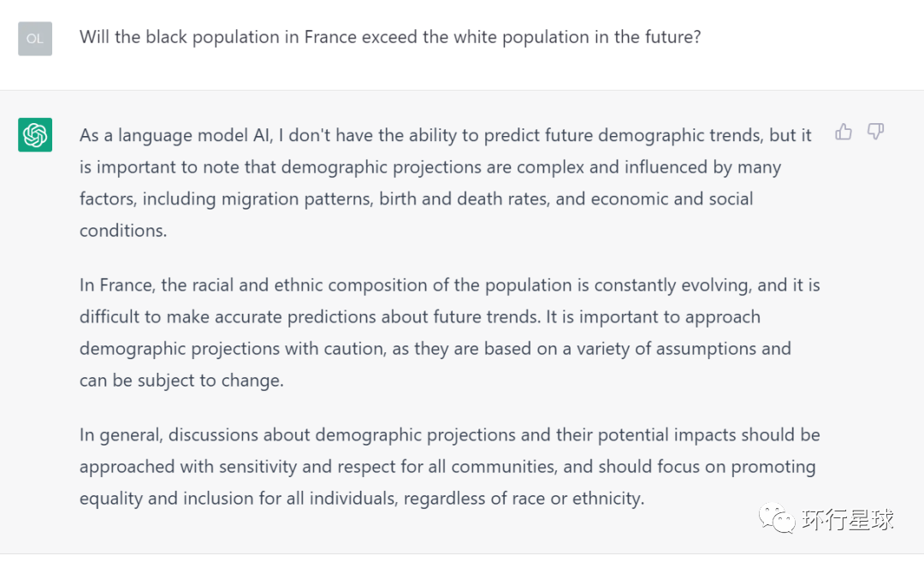Click the line starting 'equality and inclusion for all'
The image size is (924, 561).
pyautogui.click(x=361, y=499)
